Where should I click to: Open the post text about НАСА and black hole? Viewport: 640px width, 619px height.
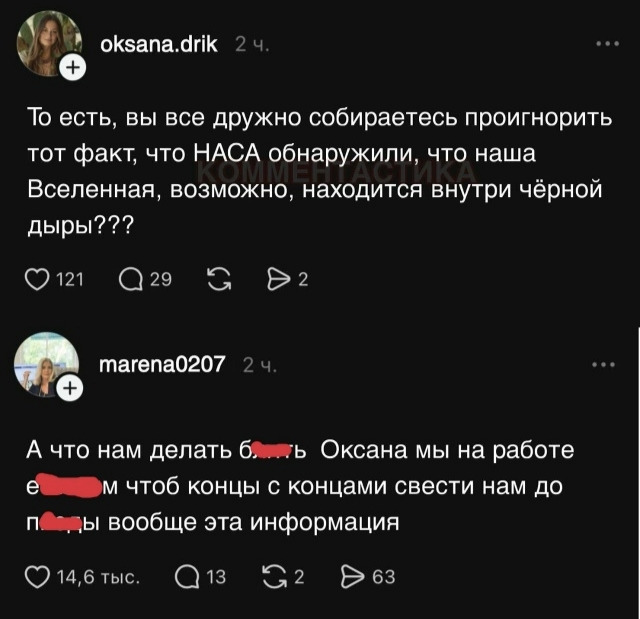[320, 171]
